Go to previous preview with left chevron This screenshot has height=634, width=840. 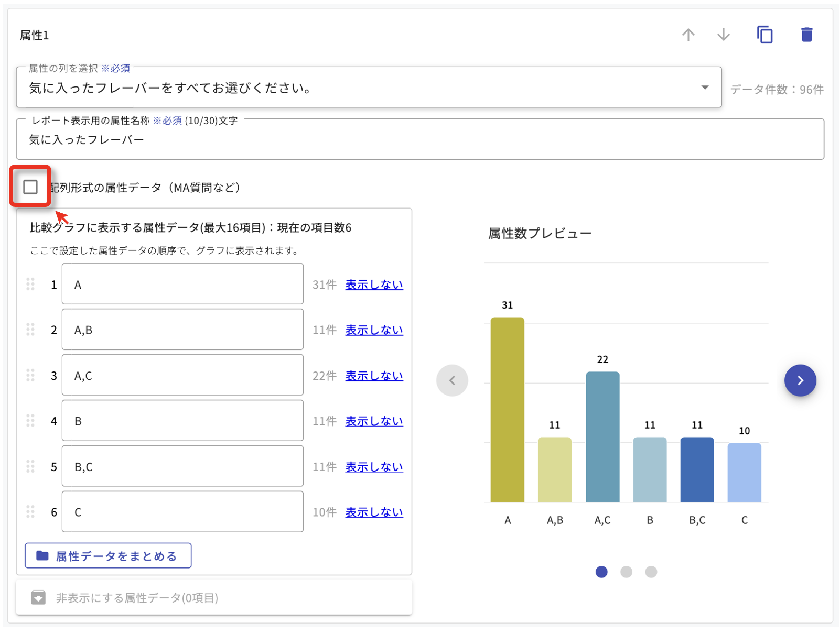452,380
